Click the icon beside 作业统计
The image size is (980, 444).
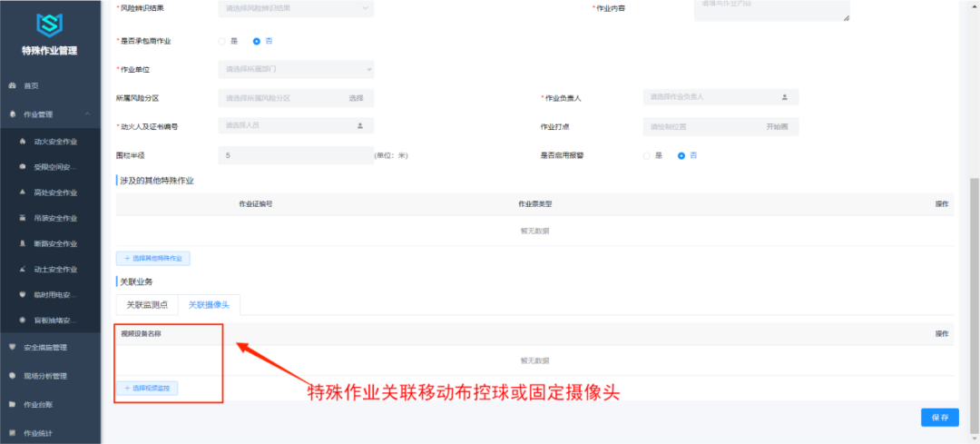[12, 433]
